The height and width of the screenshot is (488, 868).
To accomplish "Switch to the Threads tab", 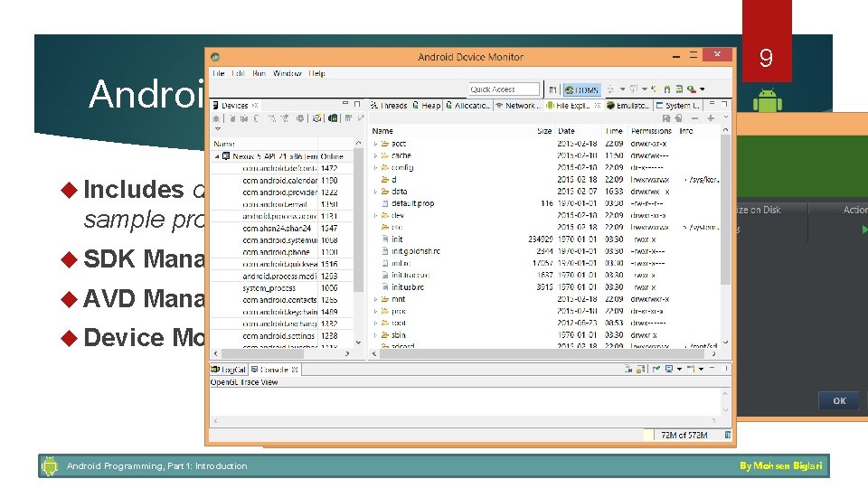I will point(389,105).
